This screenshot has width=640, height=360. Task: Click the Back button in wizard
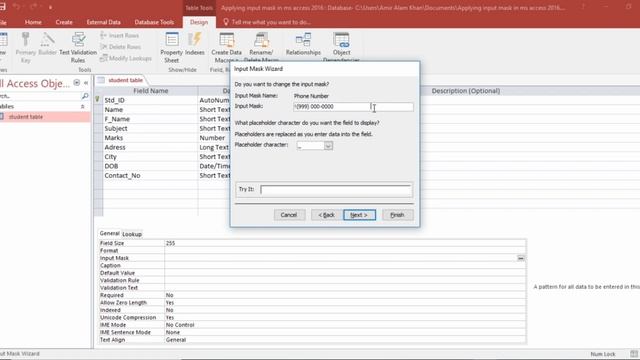click(x=327, y=215)
